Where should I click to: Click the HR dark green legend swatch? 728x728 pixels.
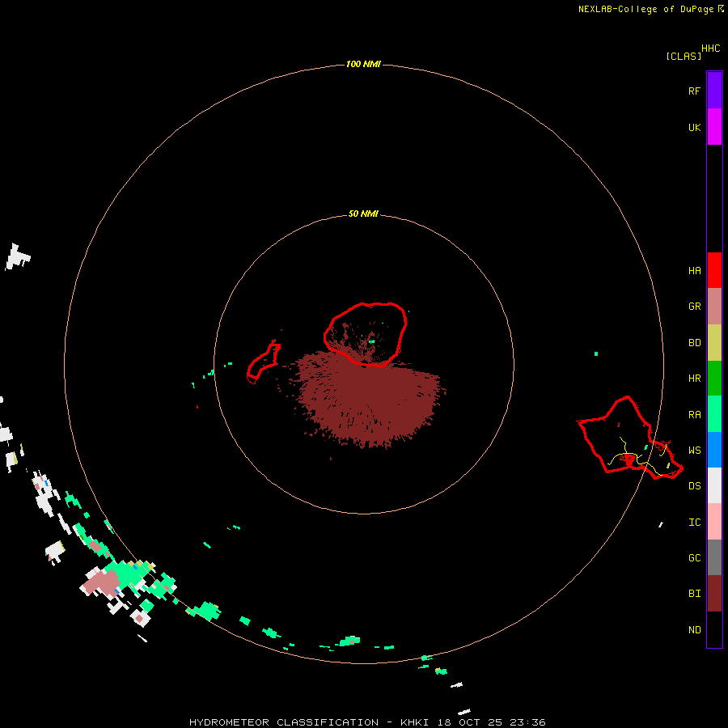pyautogui.click(x=714, y=378)
